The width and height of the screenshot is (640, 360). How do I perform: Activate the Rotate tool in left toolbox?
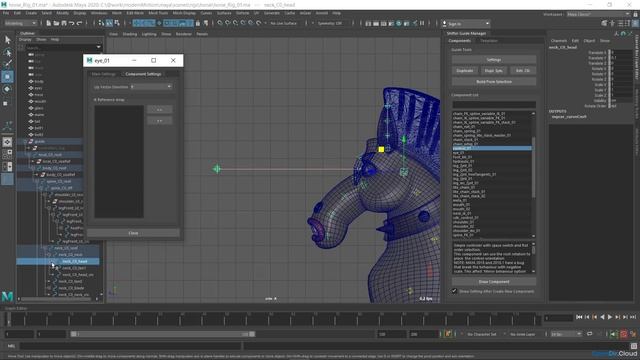click(x=7, y=89)
